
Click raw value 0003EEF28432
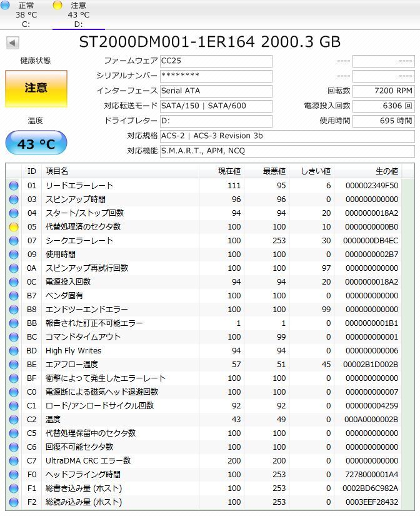[372, 502]
